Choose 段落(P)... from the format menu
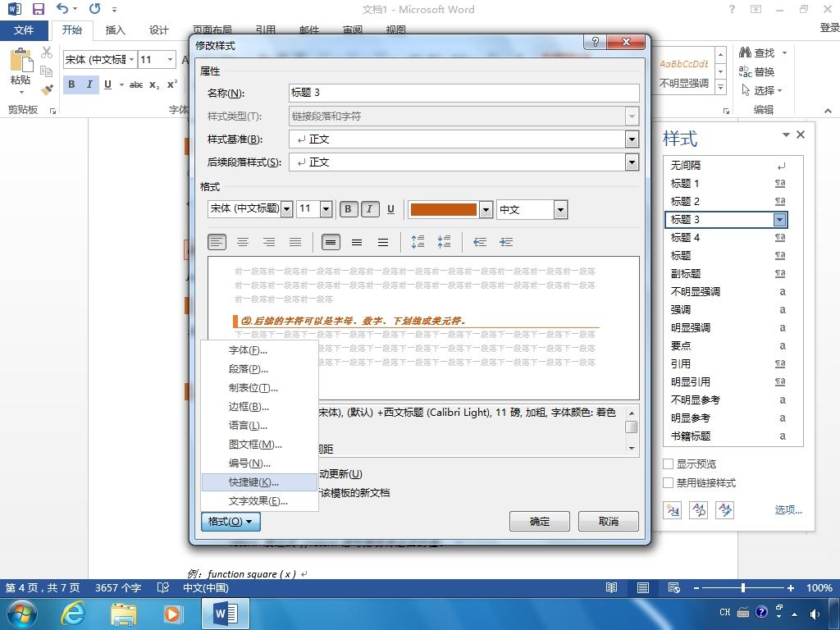This screenshot has height=630, width=840. [259, 369]
